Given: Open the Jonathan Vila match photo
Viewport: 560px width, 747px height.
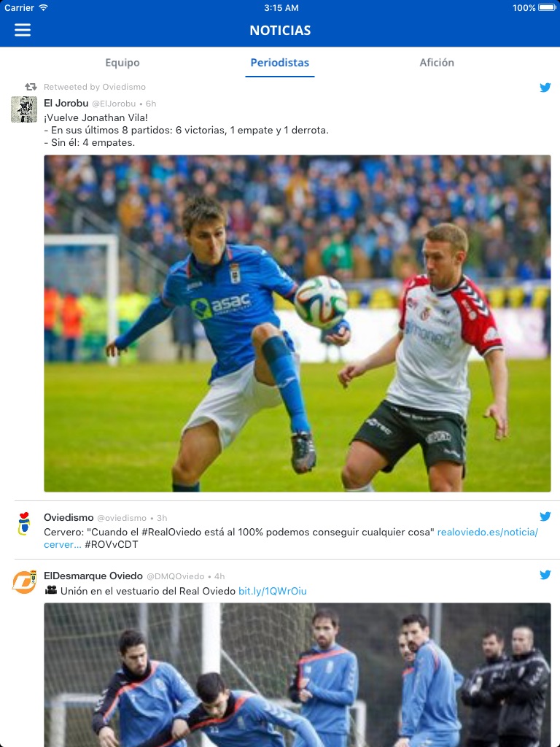Looking at the screenshot, I should [297, 323].
